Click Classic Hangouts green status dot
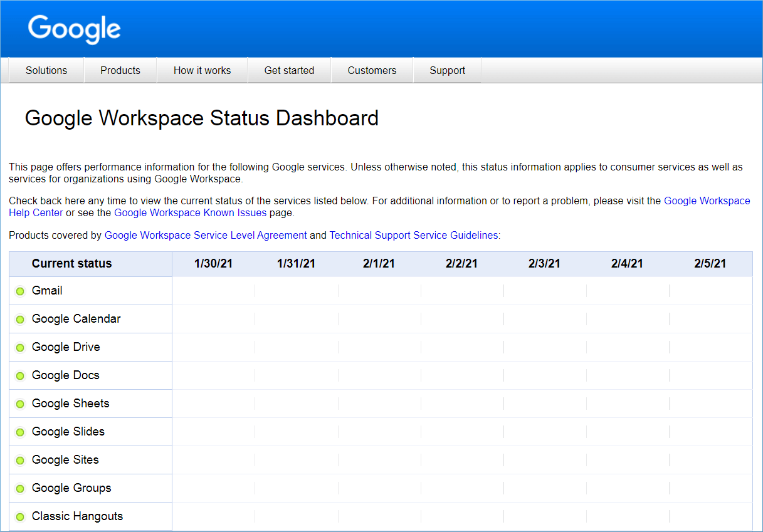The height and width of the screenshot is (532, 763). [x=20, y=517]
